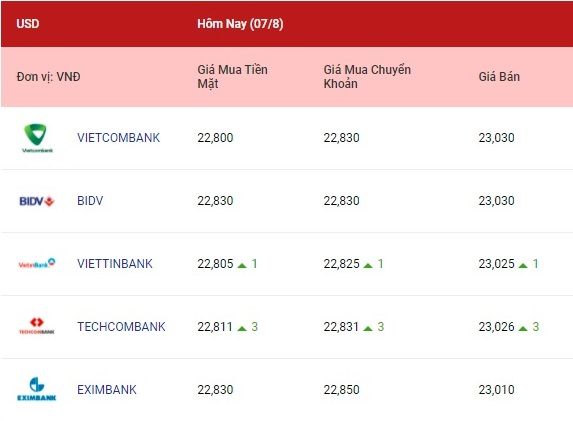
Task: Click the BIDV logo icon
Action: click(37, 201)
